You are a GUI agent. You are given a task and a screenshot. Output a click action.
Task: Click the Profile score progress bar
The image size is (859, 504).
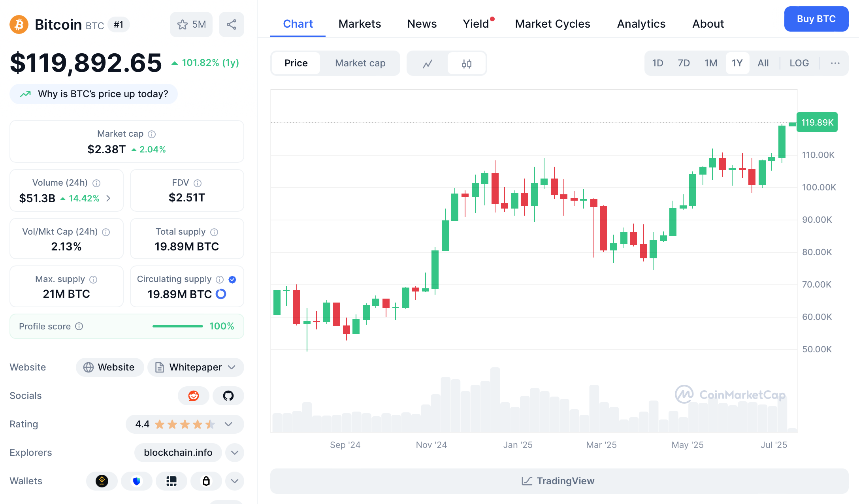(x=178, y=326)
